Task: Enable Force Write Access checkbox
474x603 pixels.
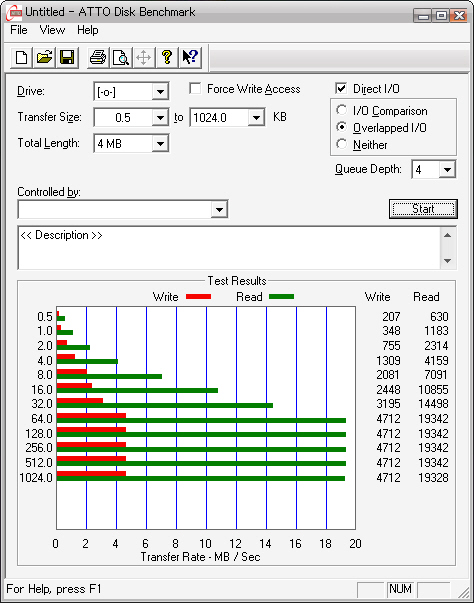Action: (195, 88)
